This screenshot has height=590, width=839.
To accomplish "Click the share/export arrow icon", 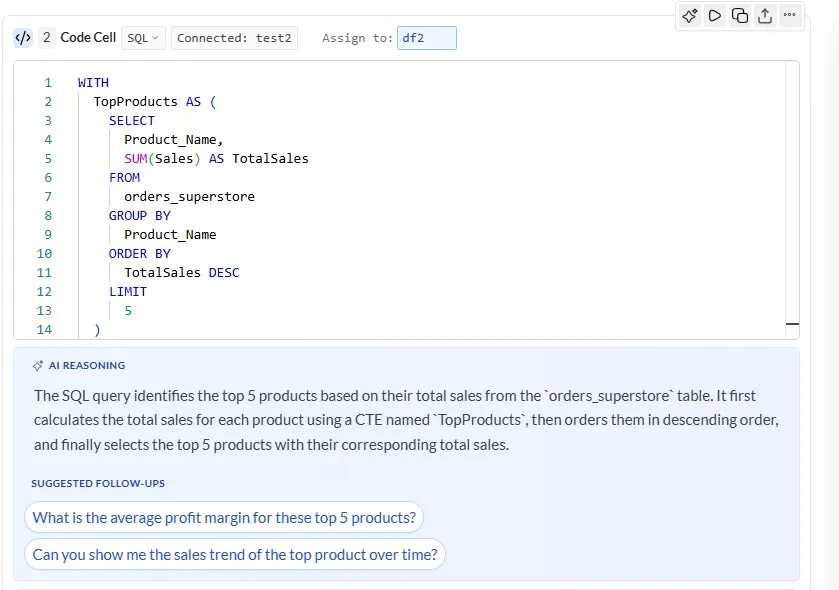I will coord(765,15).
